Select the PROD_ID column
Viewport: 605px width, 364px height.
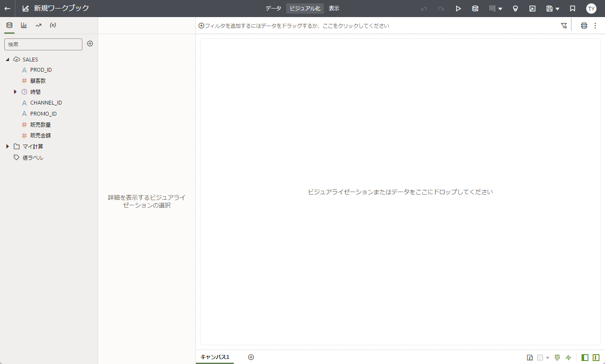tap(41, 70)
